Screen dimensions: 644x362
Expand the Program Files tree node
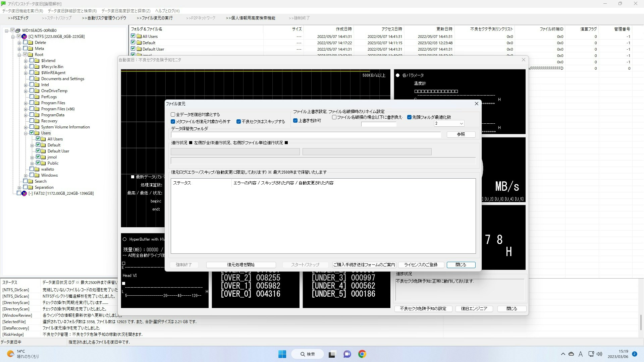click(x=26, y=103)
